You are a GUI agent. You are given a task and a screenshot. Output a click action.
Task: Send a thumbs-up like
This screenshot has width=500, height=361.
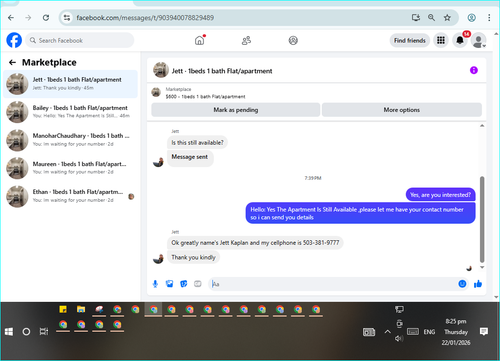(478, 284)
